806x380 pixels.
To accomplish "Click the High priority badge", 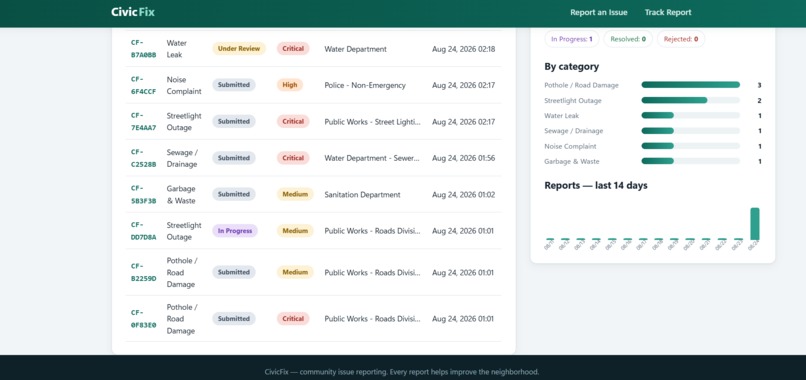I will click(x=290, y=85).
